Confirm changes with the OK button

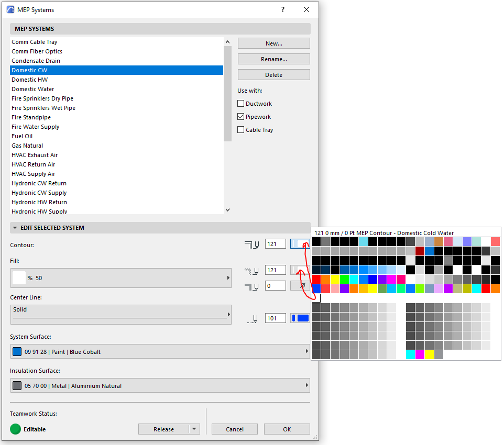point(287,429)
